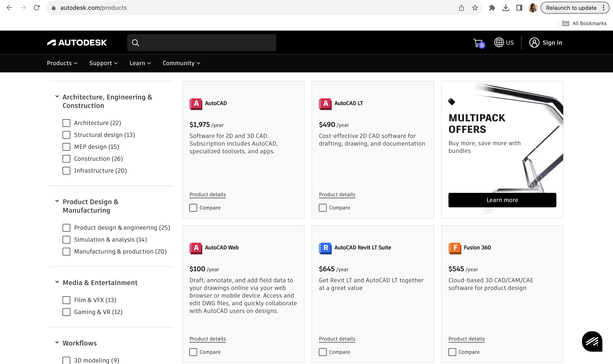
Task: Click the Fusion 360 product title
Action: (477, 248)
